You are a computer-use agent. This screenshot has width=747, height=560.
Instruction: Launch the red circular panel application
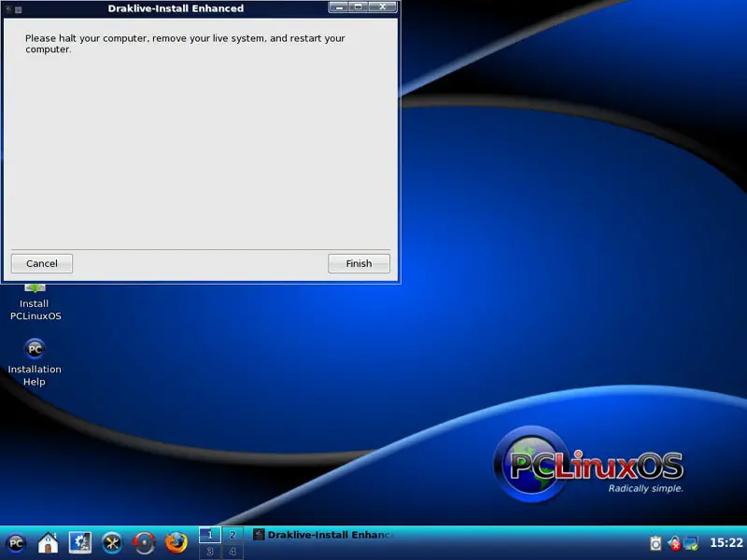pyautogui.click(x=144, y=542)
